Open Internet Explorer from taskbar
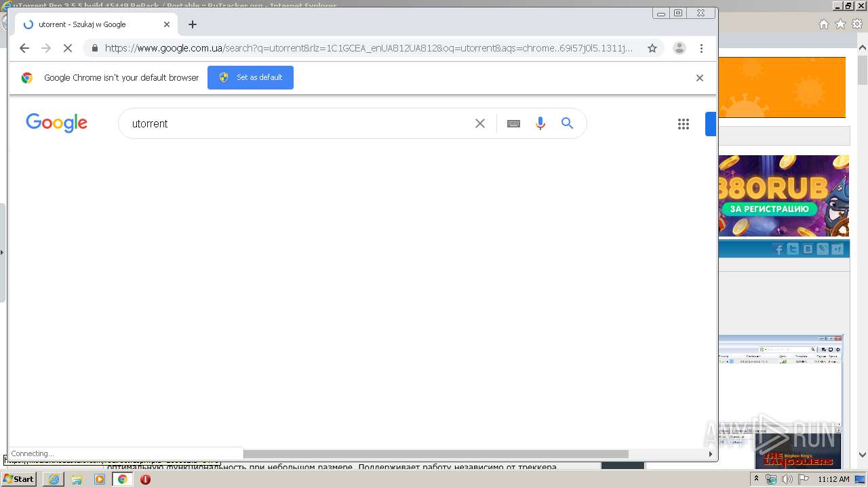Viewport: 868px width, 488px height. coord(54,479)
